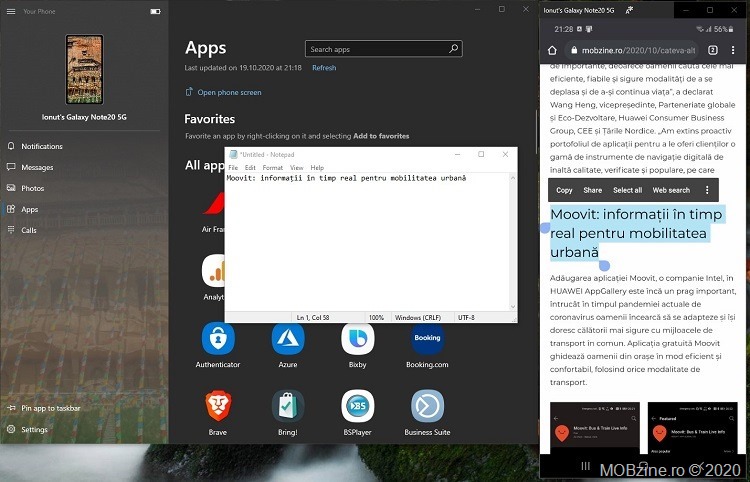Go to Calls section
The image size is (750, 482).
(28, 230)
